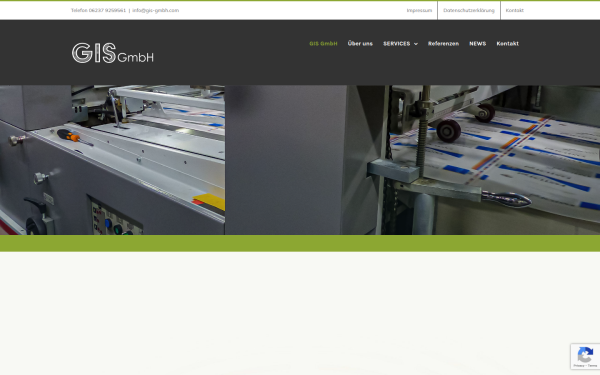Go to the Referenzen page
Viewport: 600px width, 375px height.
(443, 44)
